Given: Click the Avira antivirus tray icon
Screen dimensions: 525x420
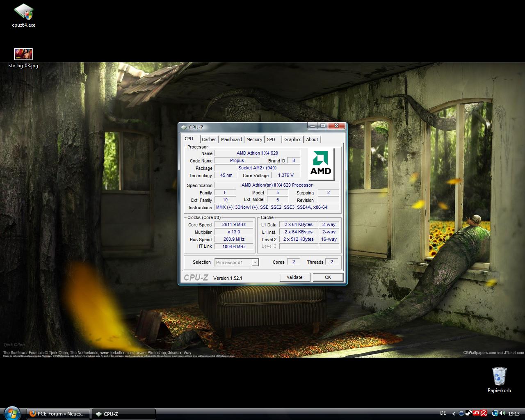Looking at the screenshot, I should pos(484,413).
